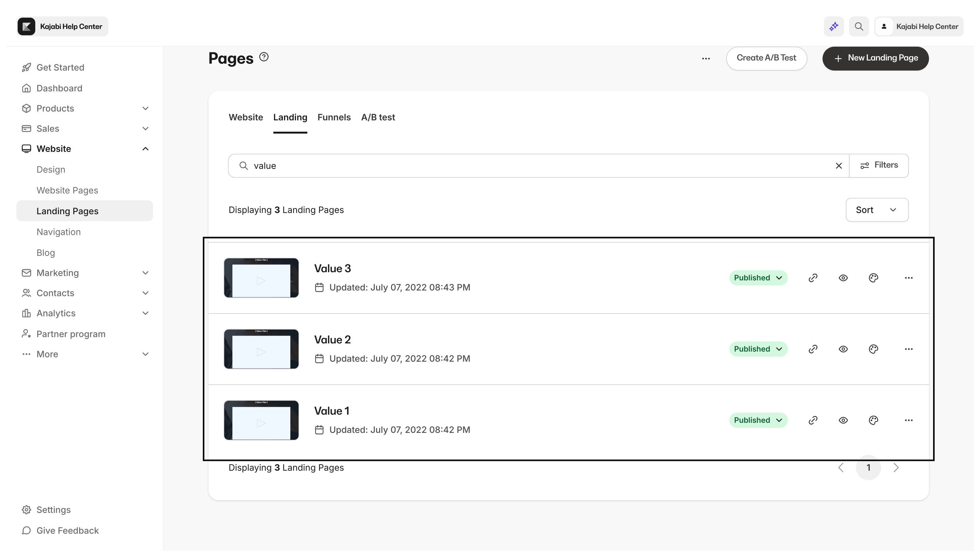Open the customize palette icon for Value 1
This screenshot has width=980, height=557.
click(x=873, y=420)
